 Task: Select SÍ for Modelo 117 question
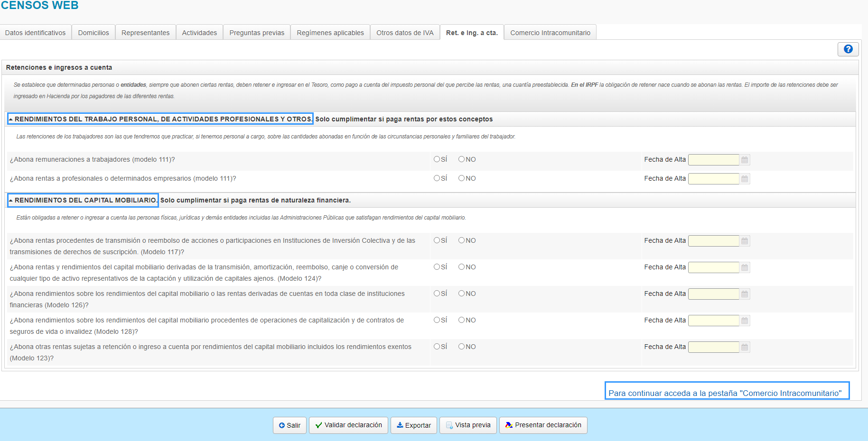click(x=437, y=240)
